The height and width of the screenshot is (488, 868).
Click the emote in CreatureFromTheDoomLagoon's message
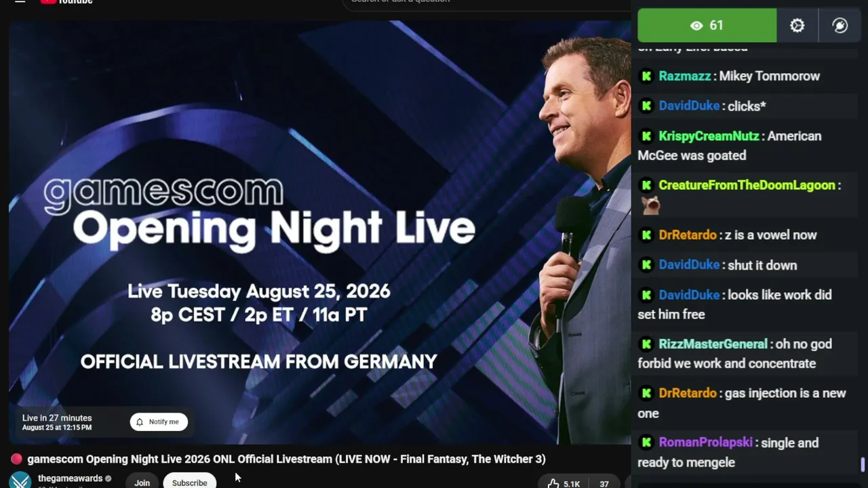tap(650, 205)
